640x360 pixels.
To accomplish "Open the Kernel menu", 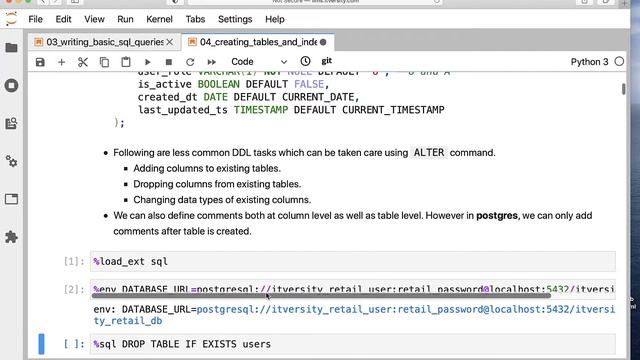I will pos(159,19).
